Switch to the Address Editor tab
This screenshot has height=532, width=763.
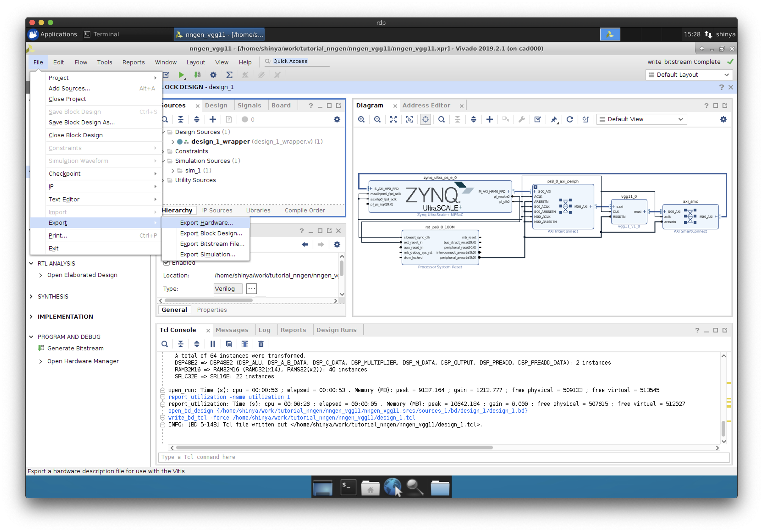pyautogui.click(x=426, y=105)
